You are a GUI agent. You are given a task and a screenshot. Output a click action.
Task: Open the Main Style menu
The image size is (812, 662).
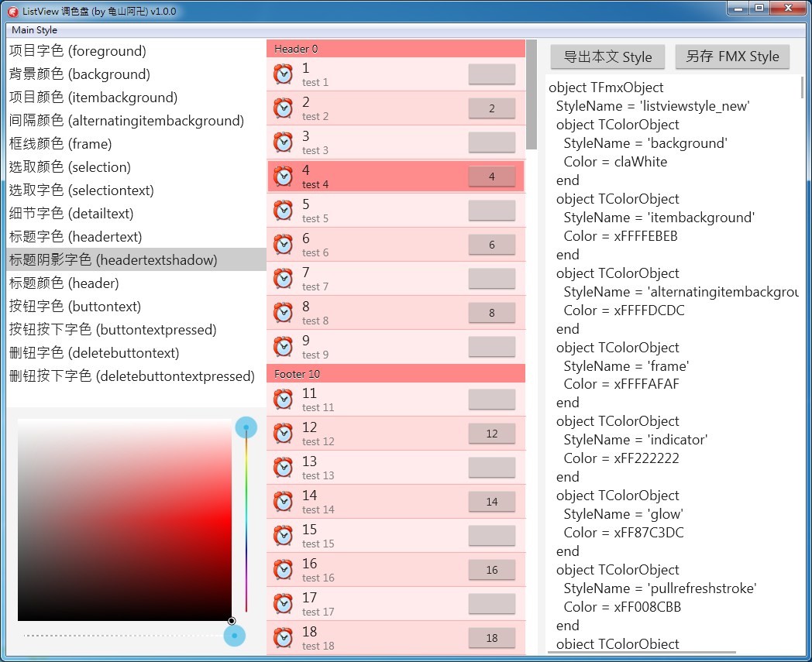34,30
